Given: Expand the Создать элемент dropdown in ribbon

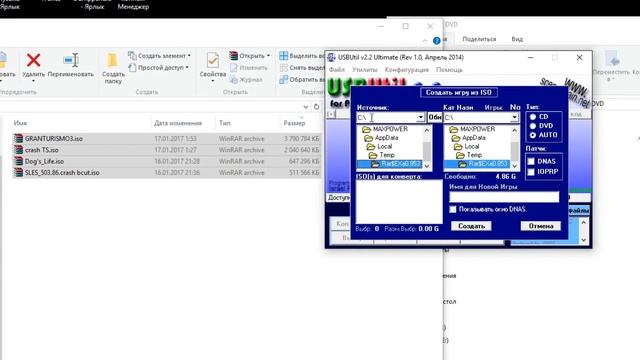Looking at the screenshot, I should (x=189, y=56).
